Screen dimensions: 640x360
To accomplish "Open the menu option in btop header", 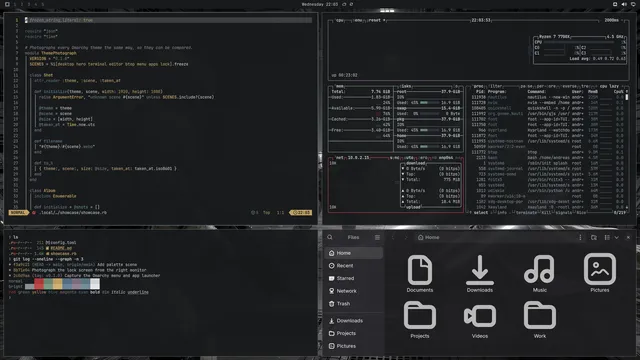I will click(358, 20).
